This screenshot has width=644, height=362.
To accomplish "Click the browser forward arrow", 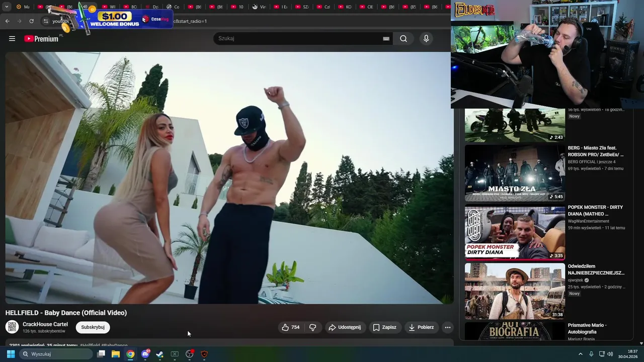I will [19, 21].
